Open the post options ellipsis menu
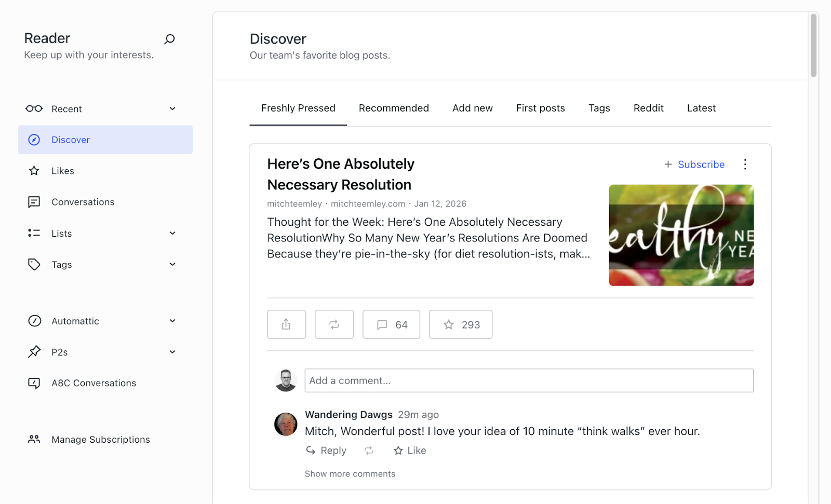 click(745, 164)
